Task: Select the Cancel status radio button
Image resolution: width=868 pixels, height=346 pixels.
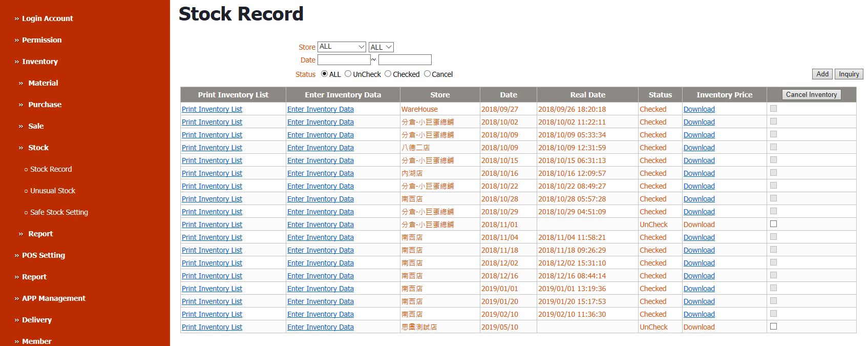Action: [427, 74]
